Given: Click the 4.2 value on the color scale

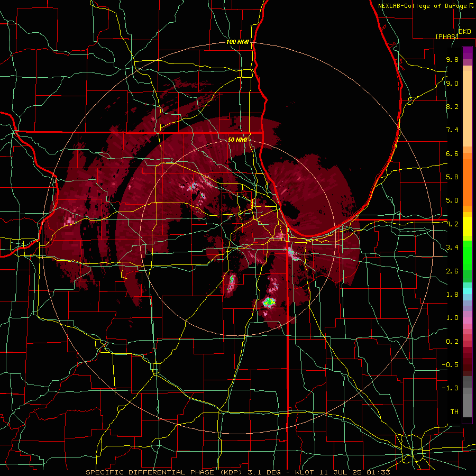Looking at the screenshot, I should click(x=452, y=224).
